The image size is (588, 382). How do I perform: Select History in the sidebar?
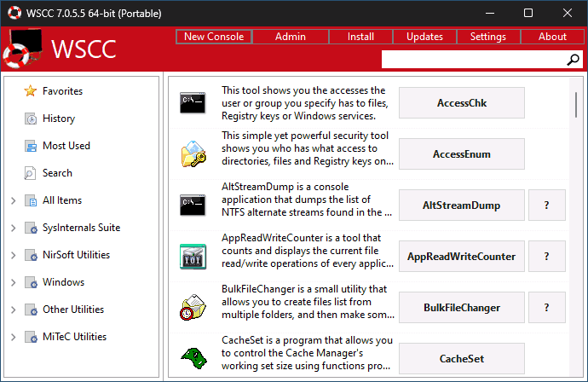(59, 119)
